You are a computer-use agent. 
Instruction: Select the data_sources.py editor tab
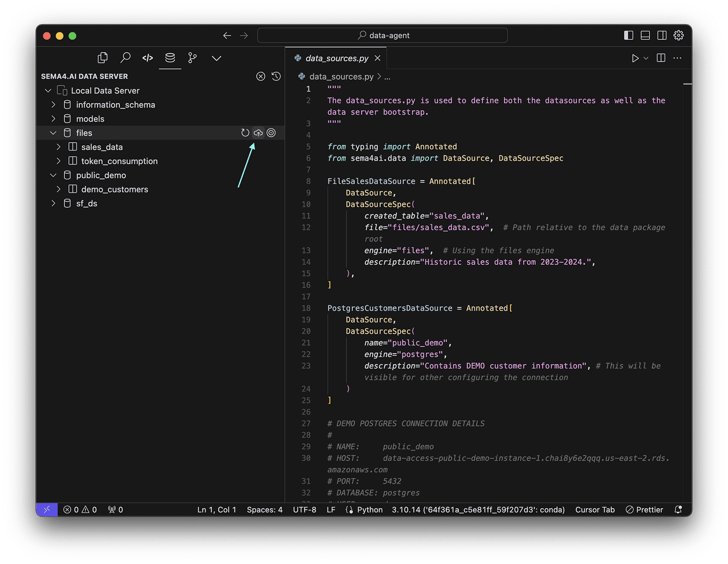[337, 58]
